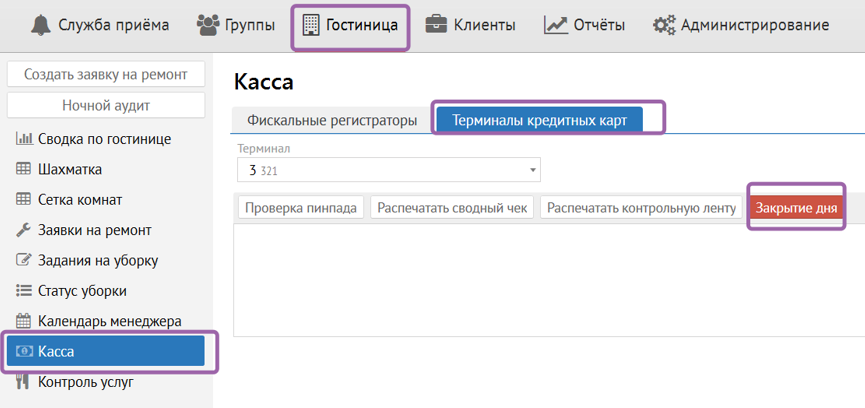Click the wrench icon for Заявки на ремонт
The height and width of the screenshot is (408, 865).
(x=24, y=230)
